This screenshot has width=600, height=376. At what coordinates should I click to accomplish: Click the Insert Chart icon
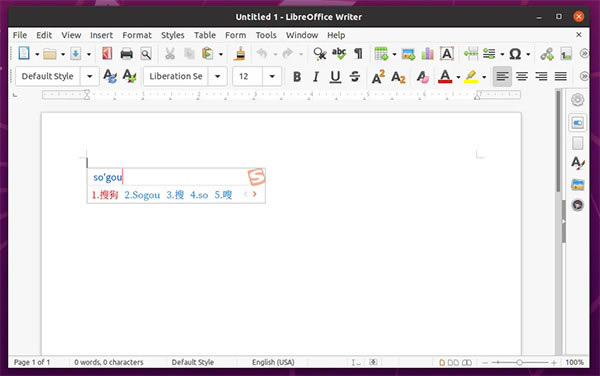tap(427, 54)
